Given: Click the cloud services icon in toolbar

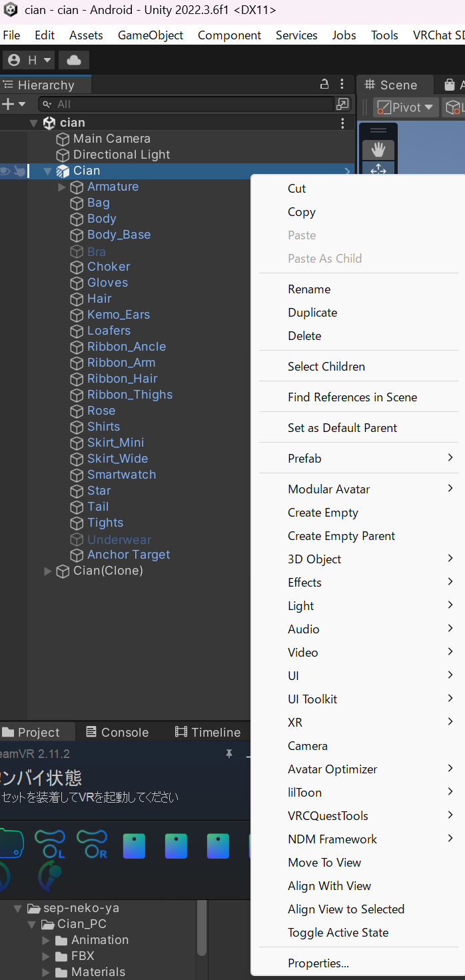Looking at the screenshot, I should coord(74,60).
